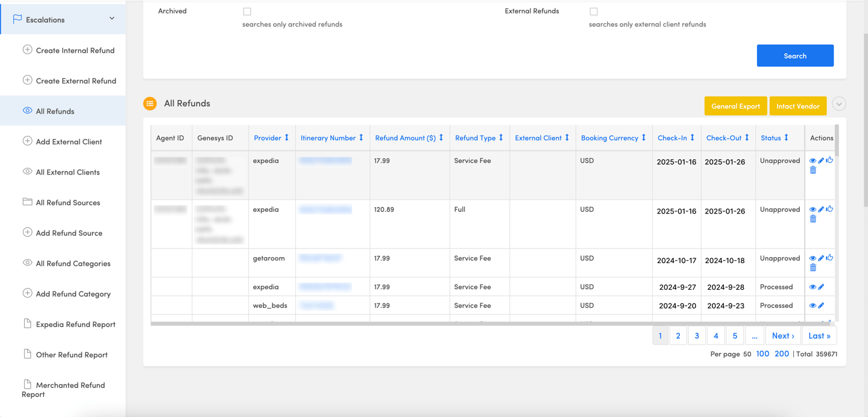Approve the getaroom refund with thumbs-up
The image size is (868, 417).
pos(829,258)
